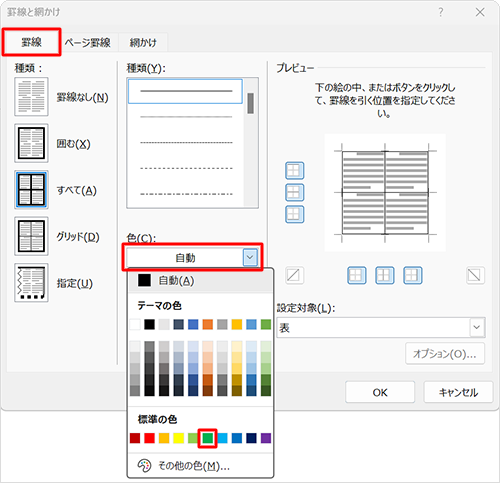The width and height of the screenshot is (500, 483).
Task: Pick the darkest gold shade swatch
Action: 237,391
